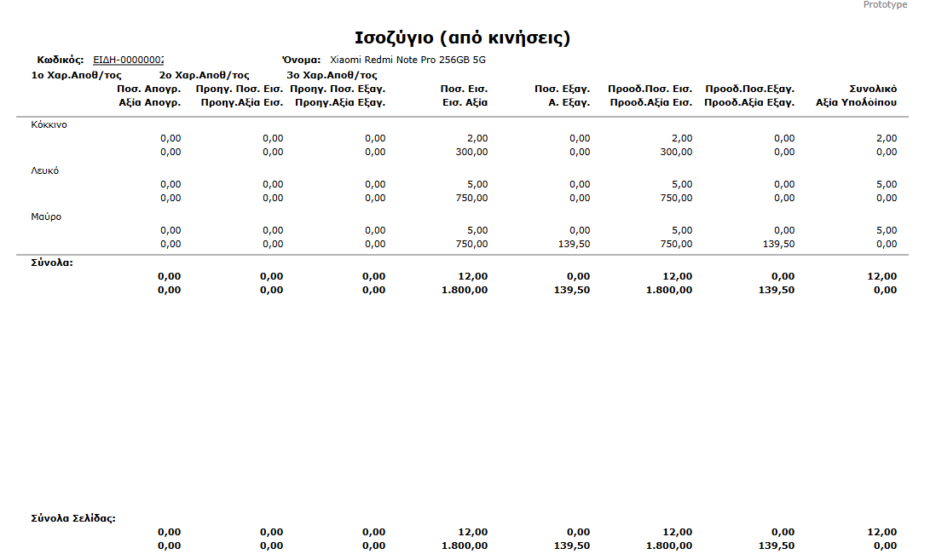Click Σύνολα row's Εισ. Αξία total 1.800,00
Screen dimensions: 936x560
tap(465, 290)
